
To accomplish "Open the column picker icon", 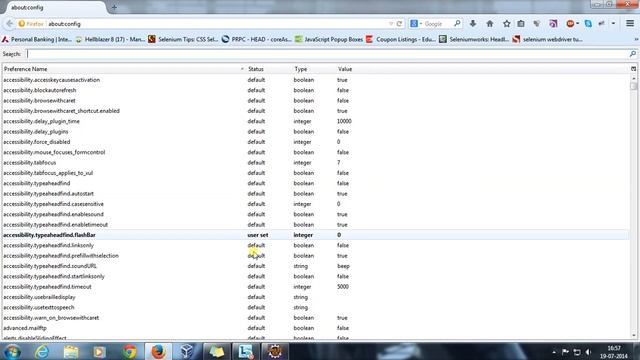I will tap(633, 69).
